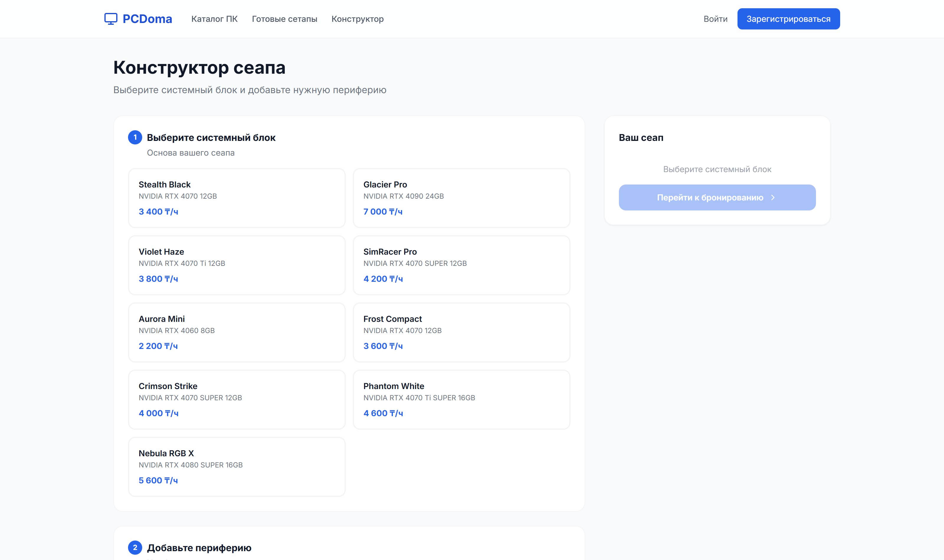Click NVIDIA RTX 4060 8GB spec text
Viewport: 944px width, 560px height.
coord(177,331)
